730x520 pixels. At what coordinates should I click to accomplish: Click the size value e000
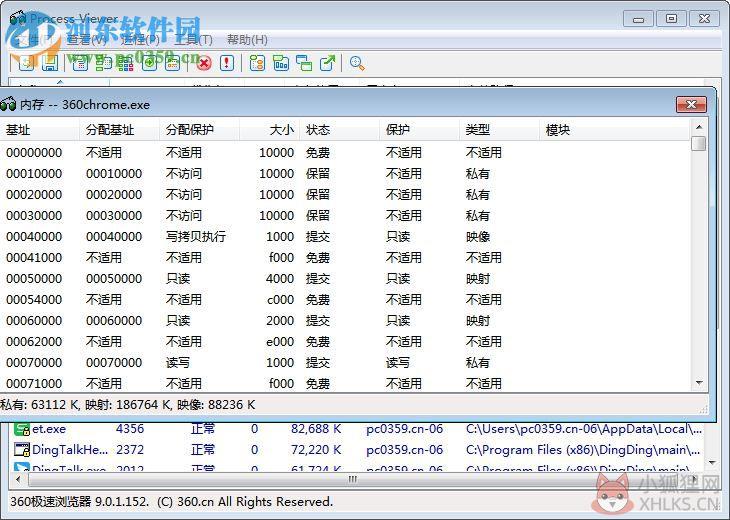click(280, 341)
